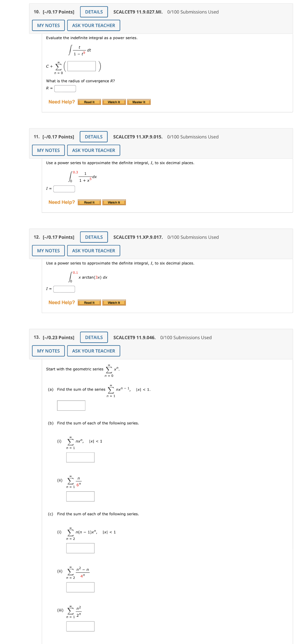This screenshot has width=302, height=644.
Task: Click part (b)(ii) answer box for n/6^n series
Action: pos(80,497)
